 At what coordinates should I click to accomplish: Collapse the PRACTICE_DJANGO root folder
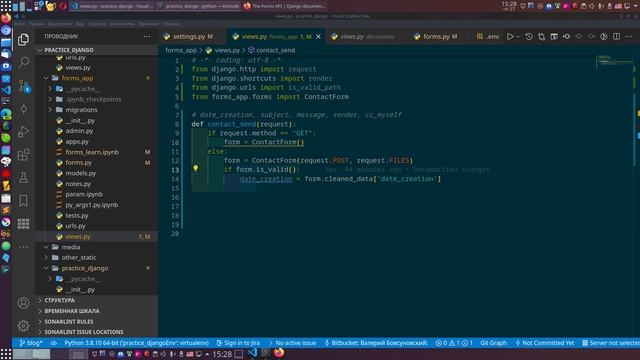(96, 50)
